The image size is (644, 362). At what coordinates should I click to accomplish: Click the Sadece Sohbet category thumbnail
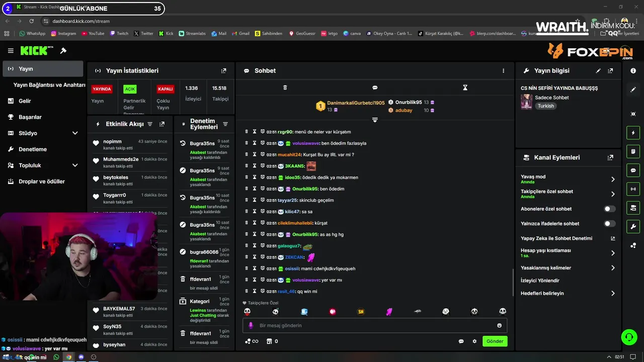tap(526, 102)
